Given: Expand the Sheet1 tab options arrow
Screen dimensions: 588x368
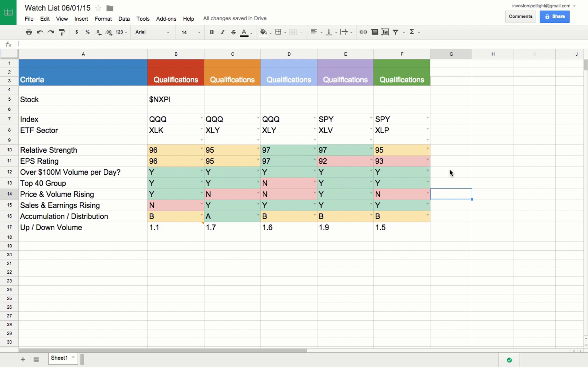Looking at the screenshot, I should [x=73, y=357].
